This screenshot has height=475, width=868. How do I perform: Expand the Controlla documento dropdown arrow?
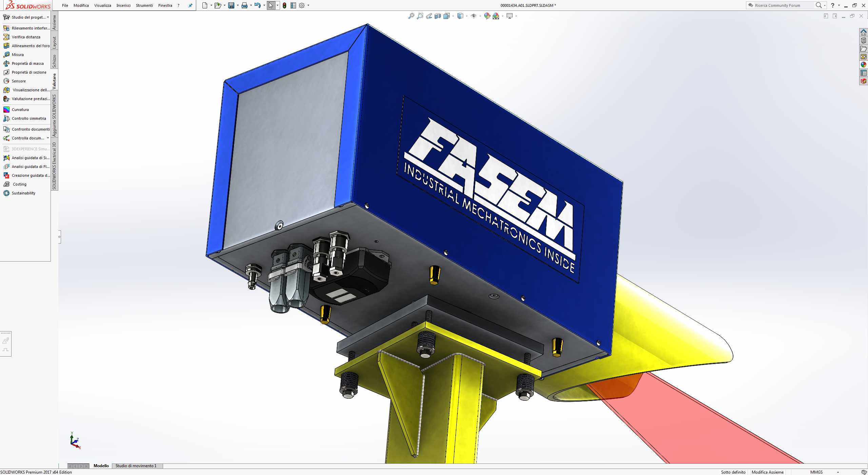[x=48, y=138]
